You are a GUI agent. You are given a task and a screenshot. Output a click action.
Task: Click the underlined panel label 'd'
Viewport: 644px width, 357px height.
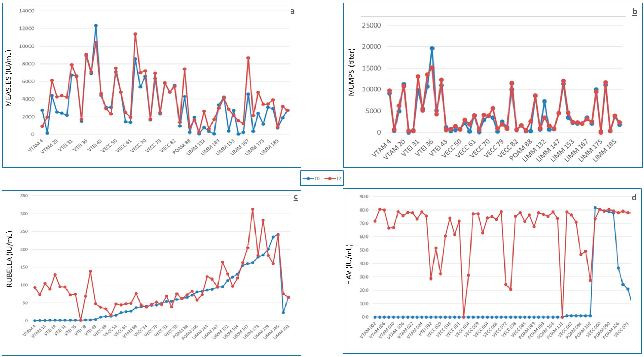(x=634, y=198)
